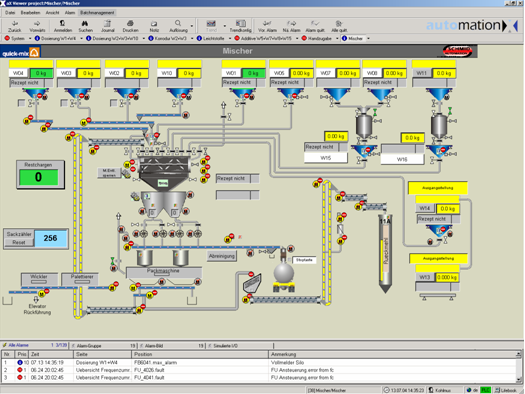This screenshot has height=394, width=525.
Task: Click the Drucken printer icon
Action: (130, 23)
